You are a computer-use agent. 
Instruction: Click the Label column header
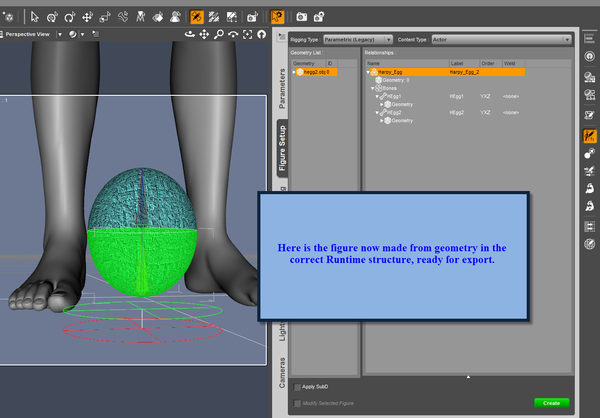[464, 63]
